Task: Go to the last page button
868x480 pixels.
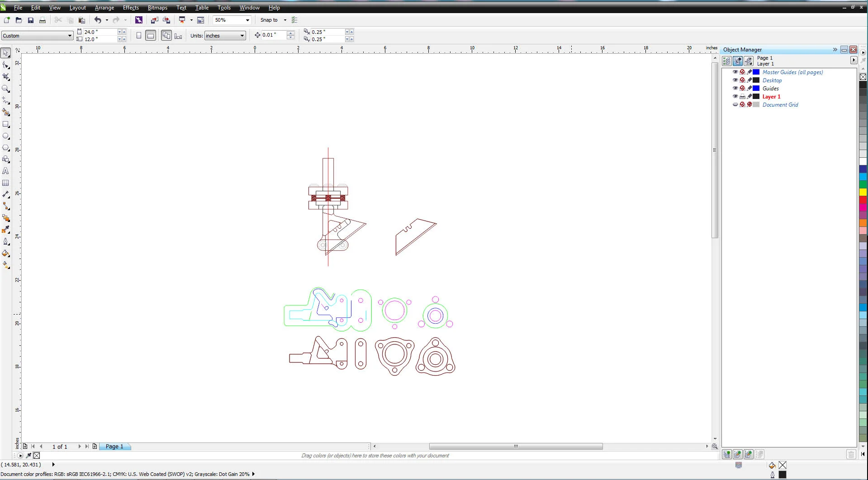Action: pos(87,447)
